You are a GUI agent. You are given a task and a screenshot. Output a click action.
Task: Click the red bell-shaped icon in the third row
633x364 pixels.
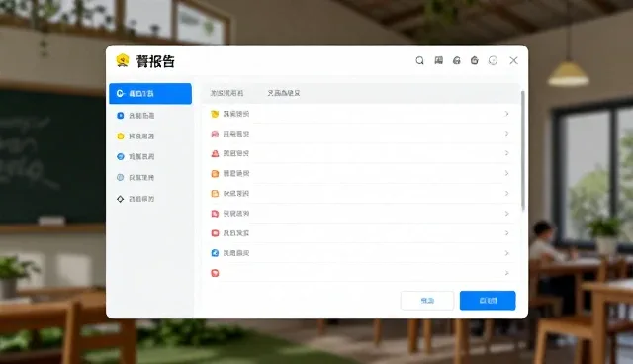215,153
